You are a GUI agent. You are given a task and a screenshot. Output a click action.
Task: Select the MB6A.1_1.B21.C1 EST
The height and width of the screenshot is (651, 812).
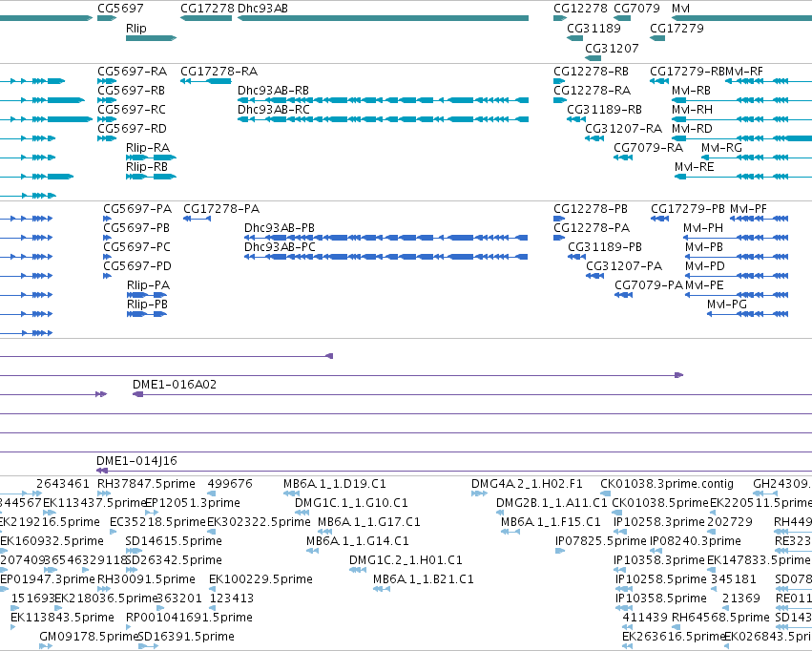tap(381, 589)
